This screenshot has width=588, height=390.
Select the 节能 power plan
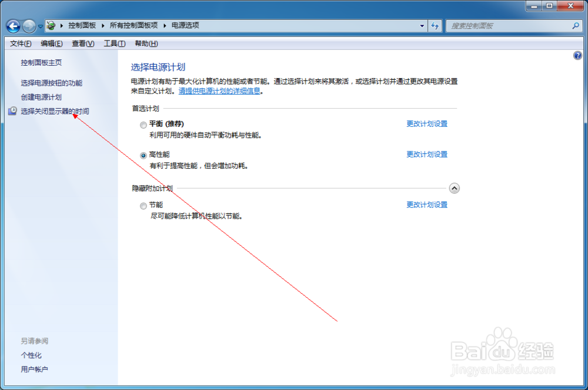click(x=143, y=205)
